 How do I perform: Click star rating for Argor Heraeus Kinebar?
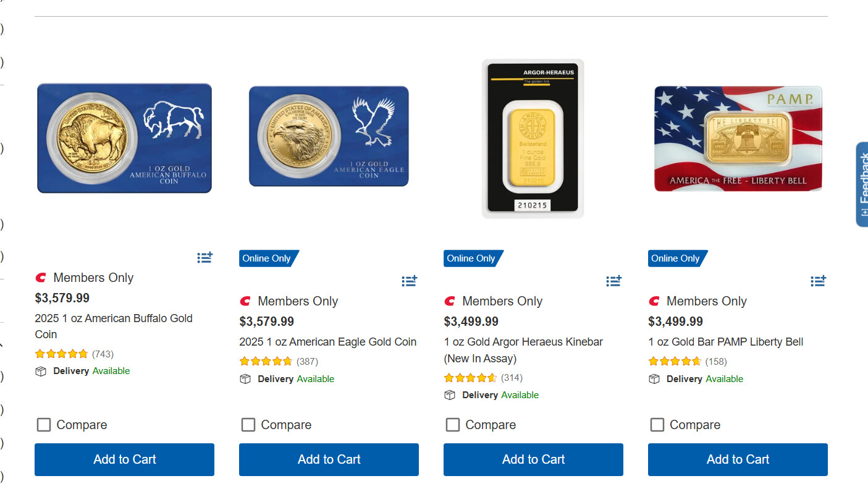click(x=470, y=378)
